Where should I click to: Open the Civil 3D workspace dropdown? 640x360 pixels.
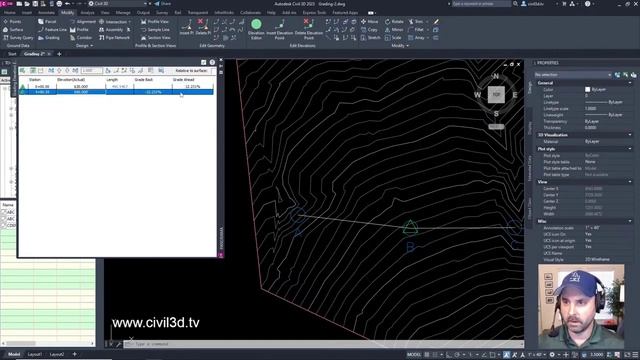pos(118,4)
